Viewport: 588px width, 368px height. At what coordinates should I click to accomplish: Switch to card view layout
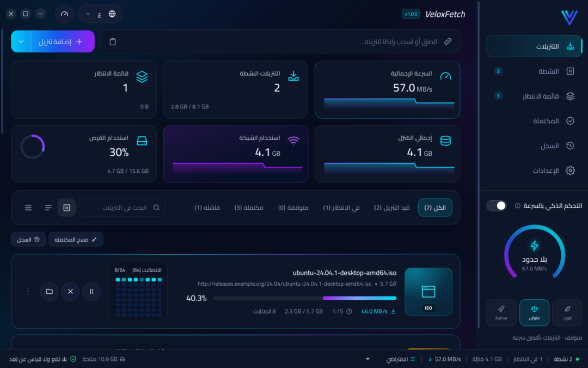click(67, 207)
